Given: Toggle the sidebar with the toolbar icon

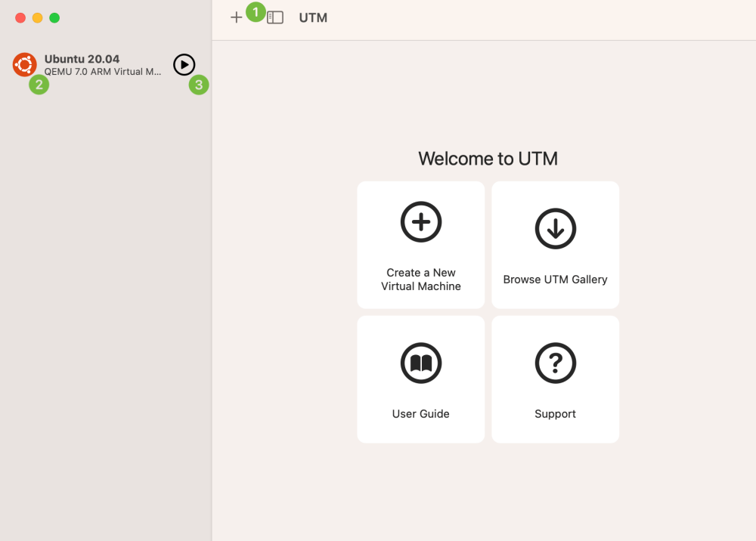Looking at the screenshot, I should [x=275, y=18].
